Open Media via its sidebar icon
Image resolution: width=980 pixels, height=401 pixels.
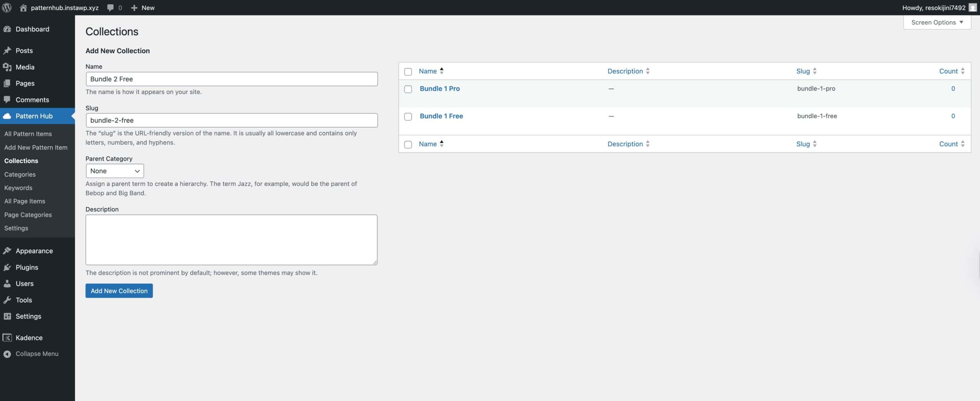[7, 67]
